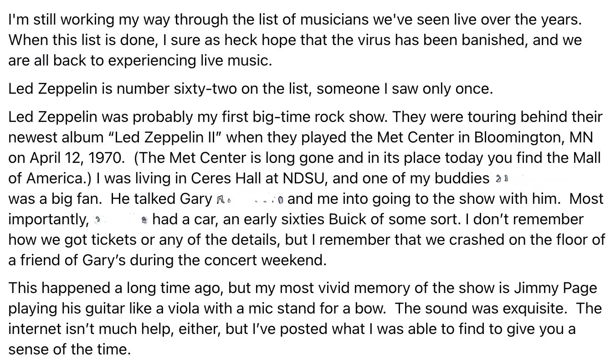616x364 pixels.
Task: Click the name "Jimmy Page"
Action: pyautogui.click(x=554, y=288)
